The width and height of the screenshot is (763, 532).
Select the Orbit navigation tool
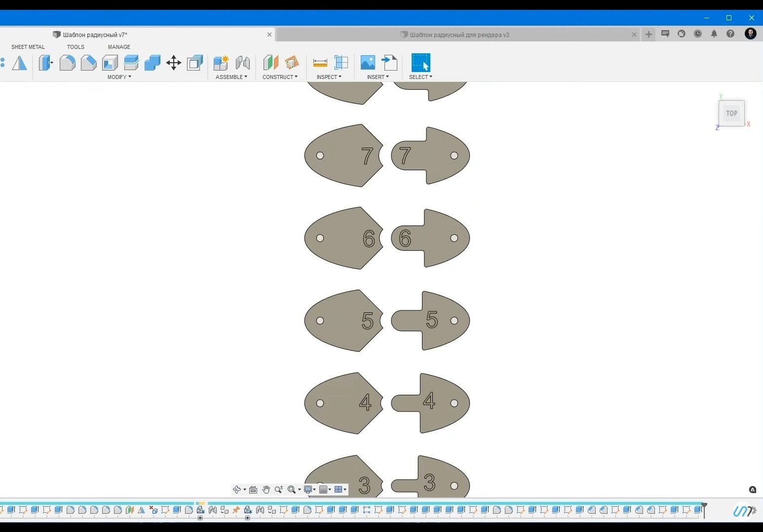click(x=237, y=490)
